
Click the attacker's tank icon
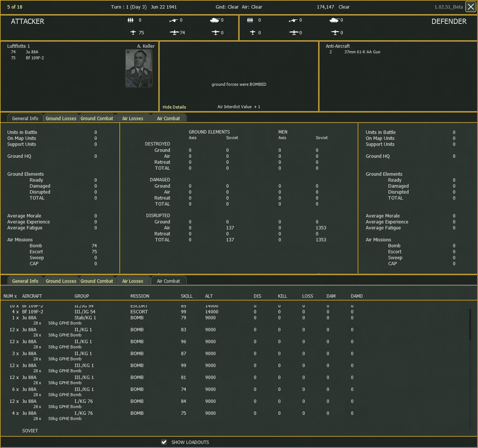[215, 20]
